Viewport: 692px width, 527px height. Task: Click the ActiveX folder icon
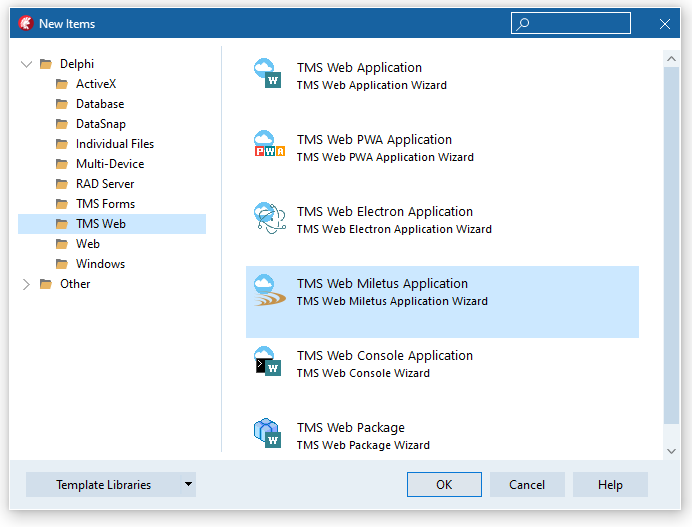[x=62, y=84]
